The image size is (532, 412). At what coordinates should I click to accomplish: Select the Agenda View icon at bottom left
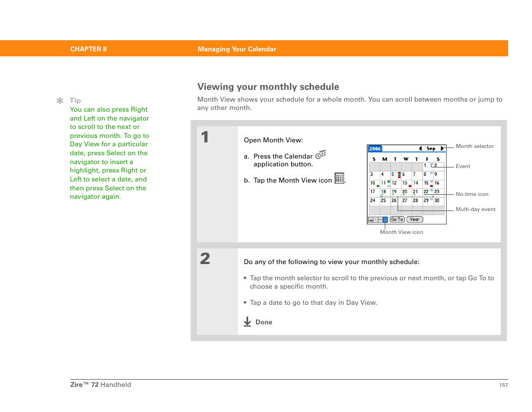371,220
